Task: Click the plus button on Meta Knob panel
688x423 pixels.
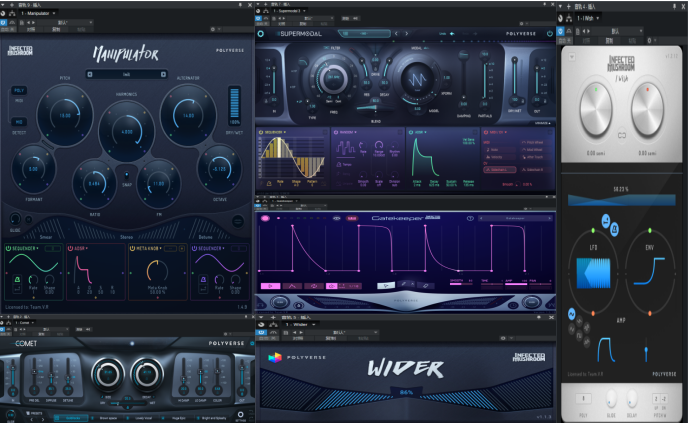Action: (182, 249)
